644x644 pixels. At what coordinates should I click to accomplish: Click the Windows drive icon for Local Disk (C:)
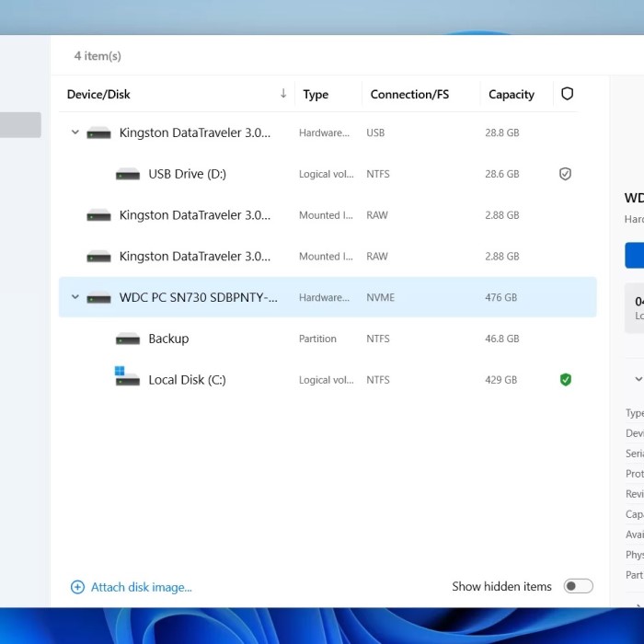coord(127,375)
